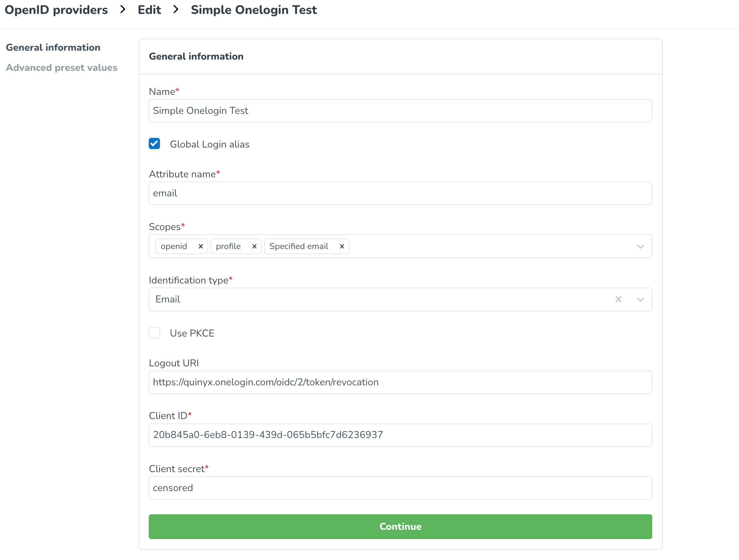
Task: Click into the Client ID field
Action: click(x=400, y=435)
